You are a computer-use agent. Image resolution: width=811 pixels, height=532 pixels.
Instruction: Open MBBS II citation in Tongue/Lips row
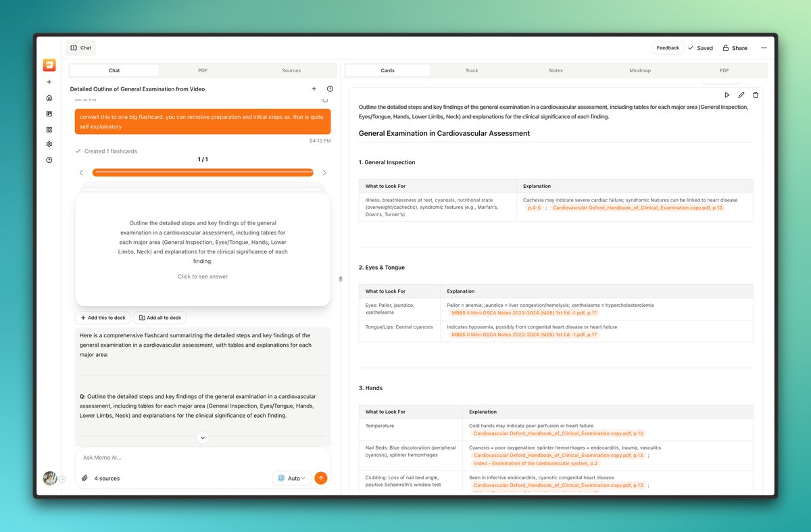point(524,335)
